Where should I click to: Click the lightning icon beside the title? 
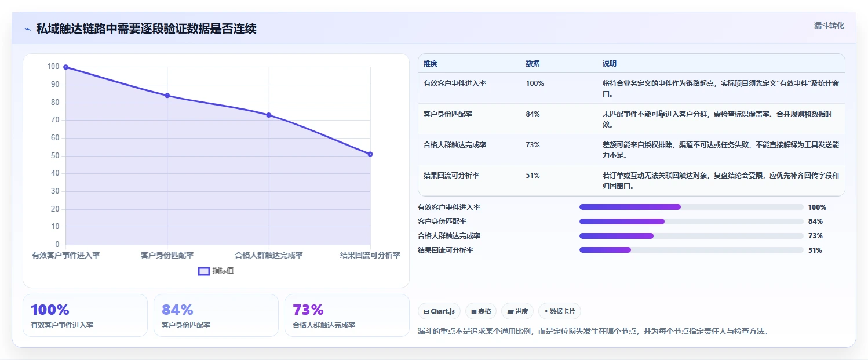tap(28, 29)
